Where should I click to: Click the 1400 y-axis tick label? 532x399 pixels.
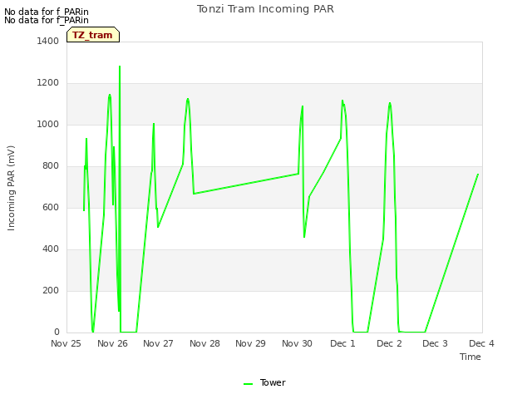[48, 41]
